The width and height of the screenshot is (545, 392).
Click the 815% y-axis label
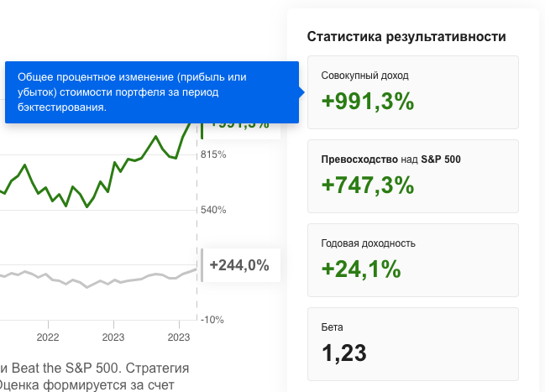point(213,154)
